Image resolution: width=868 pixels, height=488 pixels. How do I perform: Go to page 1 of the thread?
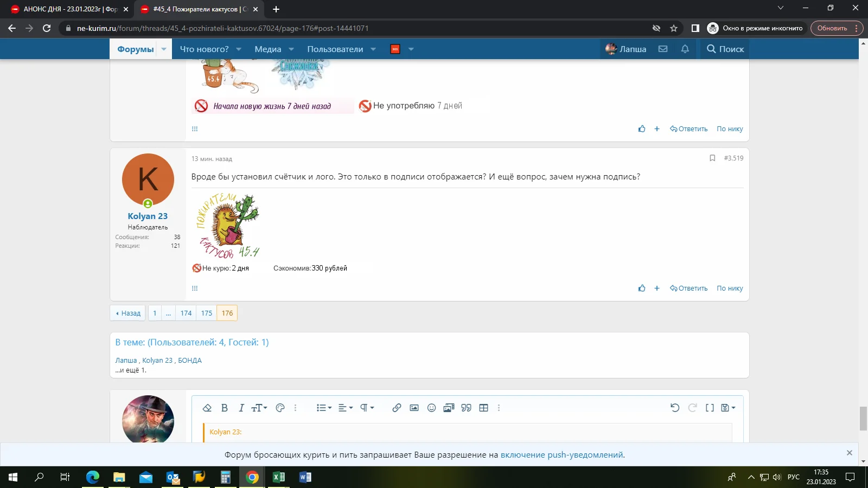[155, 313]
